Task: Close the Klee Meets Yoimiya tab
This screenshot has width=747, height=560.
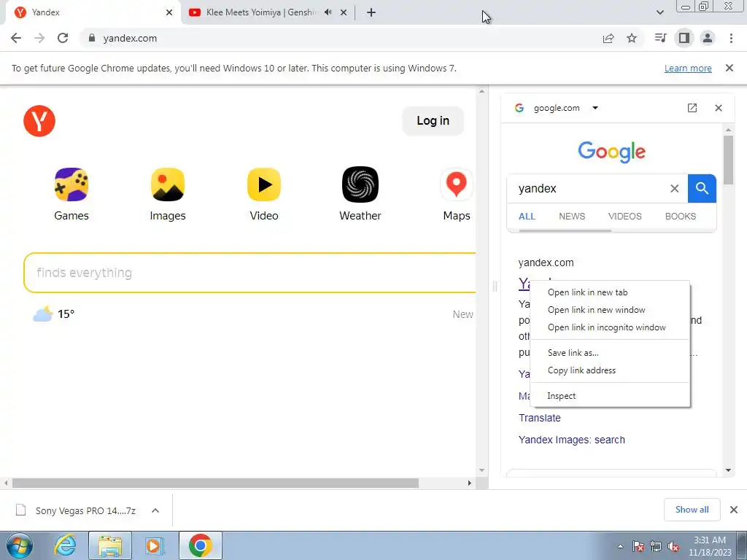Action: pyautogui.click(x=344, y=12)
